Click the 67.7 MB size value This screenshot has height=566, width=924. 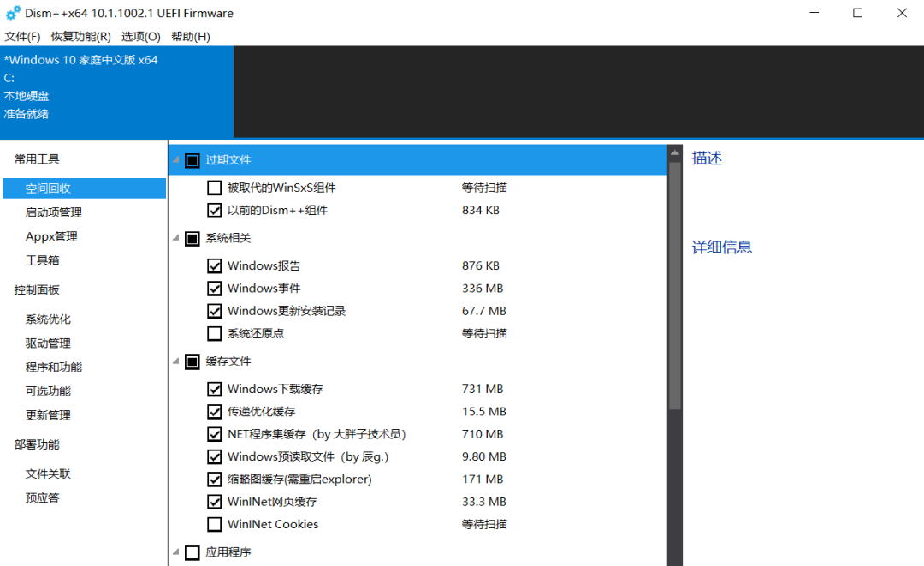pos(484,311)
